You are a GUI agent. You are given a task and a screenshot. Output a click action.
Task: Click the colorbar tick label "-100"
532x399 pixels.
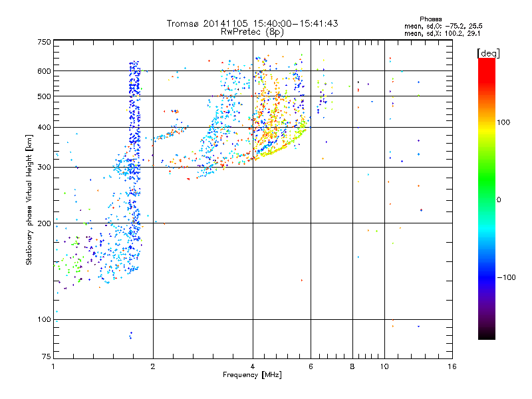tap(507, 277)
